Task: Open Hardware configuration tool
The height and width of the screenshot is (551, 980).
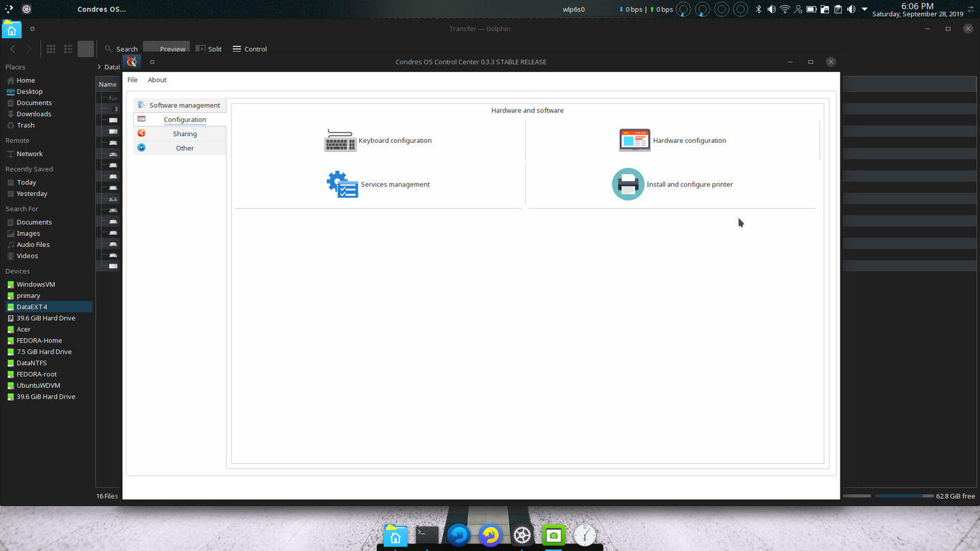Action: [672, 140]
